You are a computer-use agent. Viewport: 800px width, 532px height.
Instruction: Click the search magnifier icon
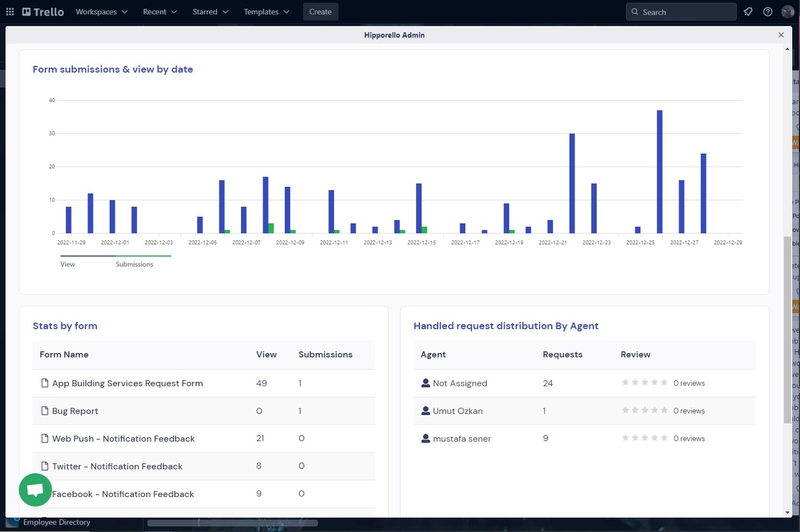click(635, 12)
